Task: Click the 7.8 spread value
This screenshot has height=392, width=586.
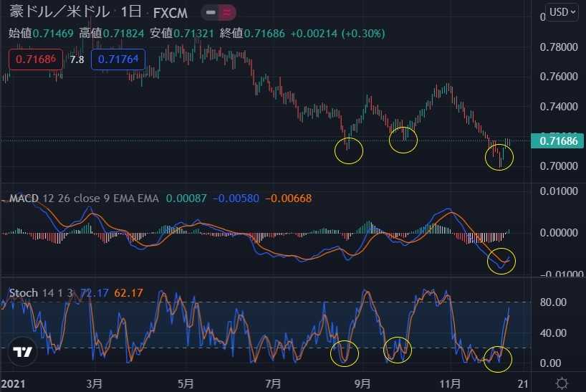Action: (x=77, y=59)
